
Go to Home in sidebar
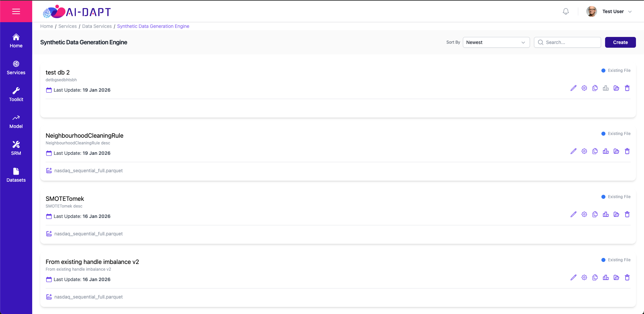(x=16, y=41)
